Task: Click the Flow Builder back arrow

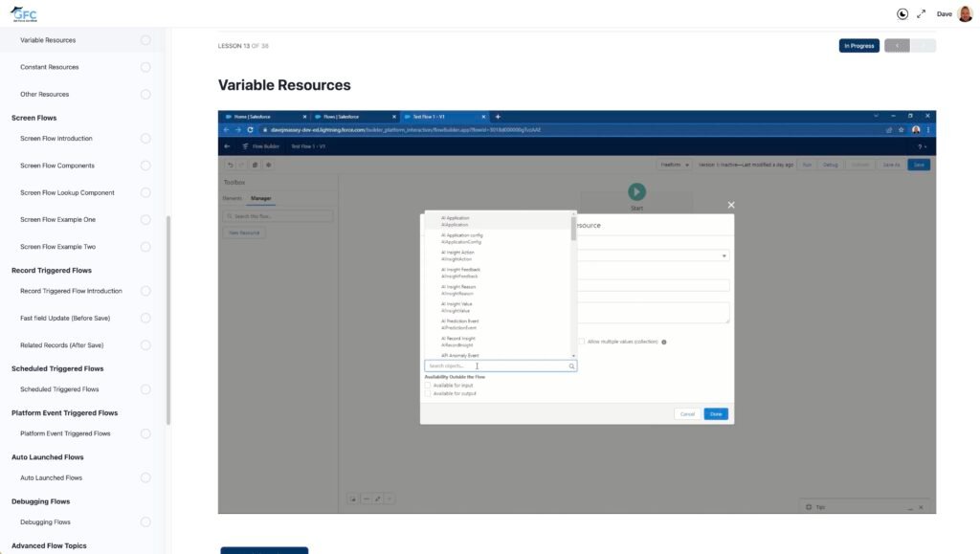Action: click(227, 146)
